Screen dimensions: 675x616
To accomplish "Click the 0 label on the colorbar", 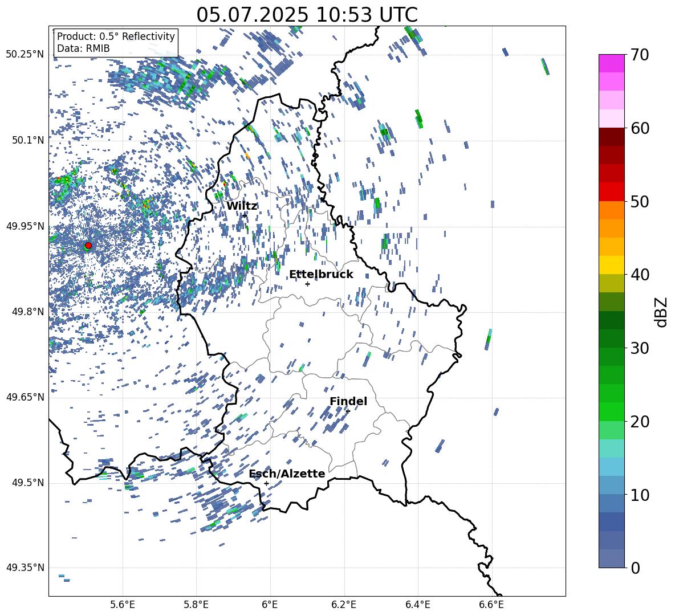I will click(636, 568).
